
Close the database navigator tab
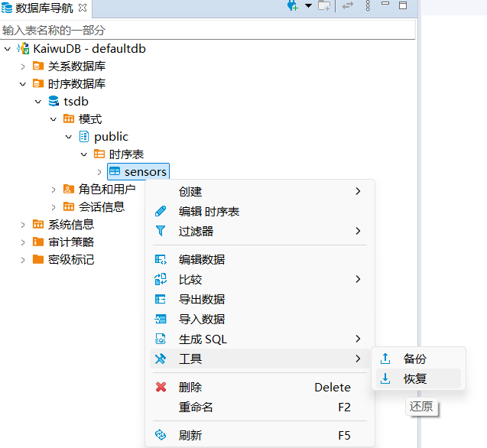tap(83, 8)
